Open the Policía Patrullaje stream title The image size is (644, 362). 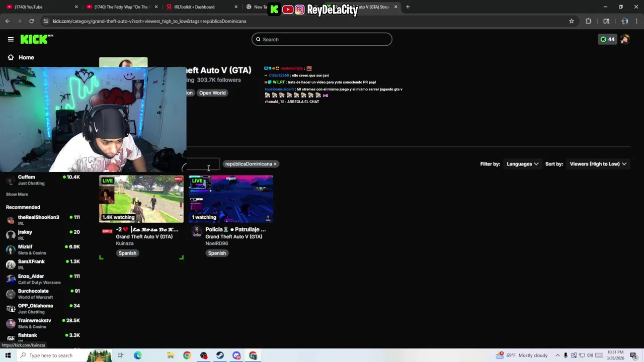tap(235, 229)
